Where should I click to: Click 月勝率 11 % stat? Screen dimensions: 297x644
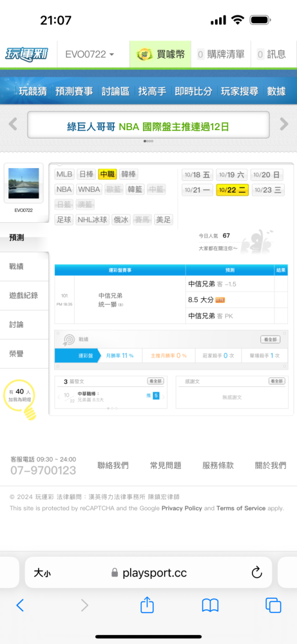tap(120, 355)
